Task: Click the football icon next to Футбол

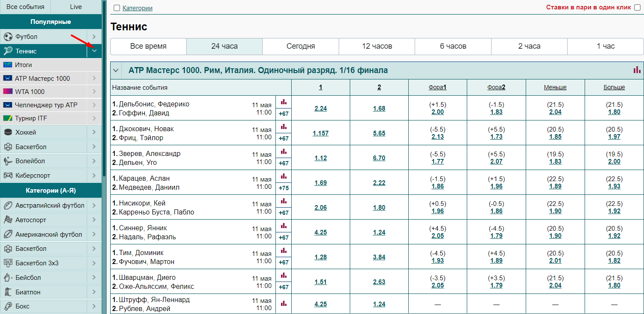Action: pyautogui.click(x=8, y=37)
